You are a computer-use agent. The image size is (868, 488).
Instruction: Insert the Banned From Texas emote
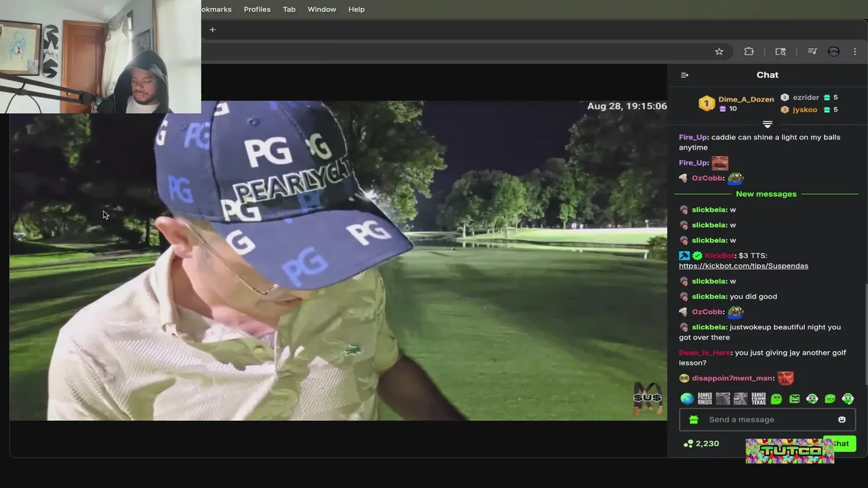point(758,399)
